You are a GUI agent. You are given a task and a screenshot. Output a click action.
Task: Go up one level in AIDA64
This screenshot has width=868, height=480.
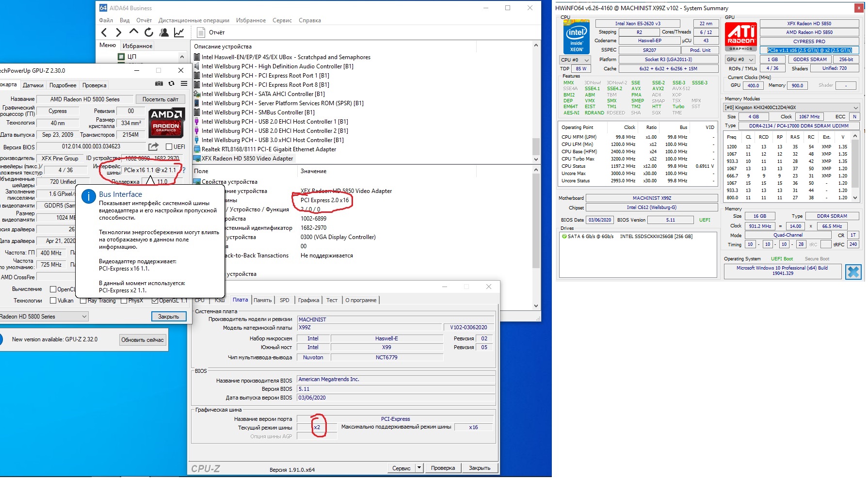(133, 32)
